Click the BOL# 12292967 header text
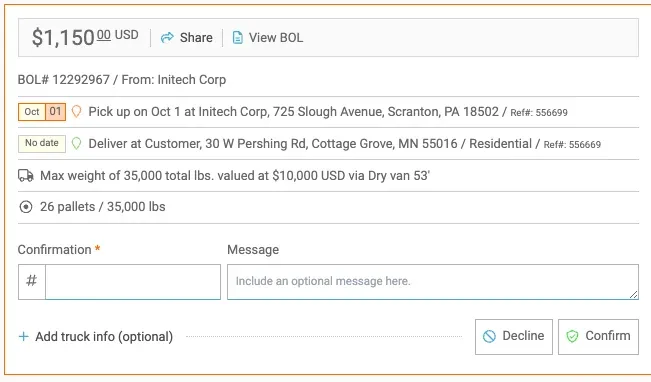 pos(64,79)
